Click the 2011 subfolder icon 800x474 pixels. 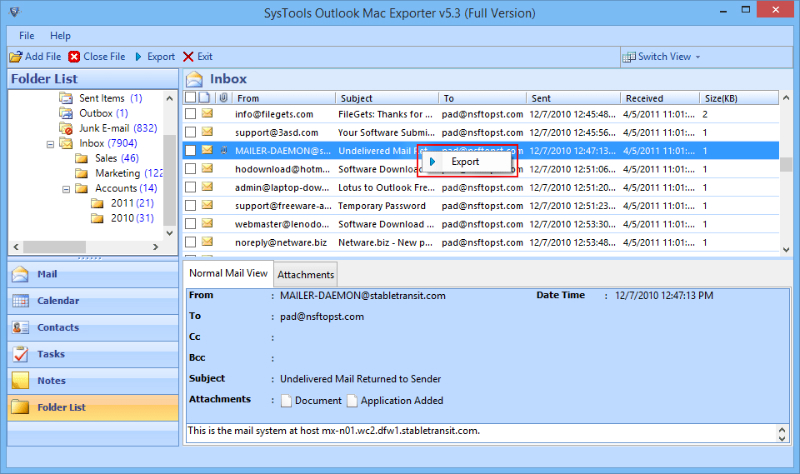97,203
